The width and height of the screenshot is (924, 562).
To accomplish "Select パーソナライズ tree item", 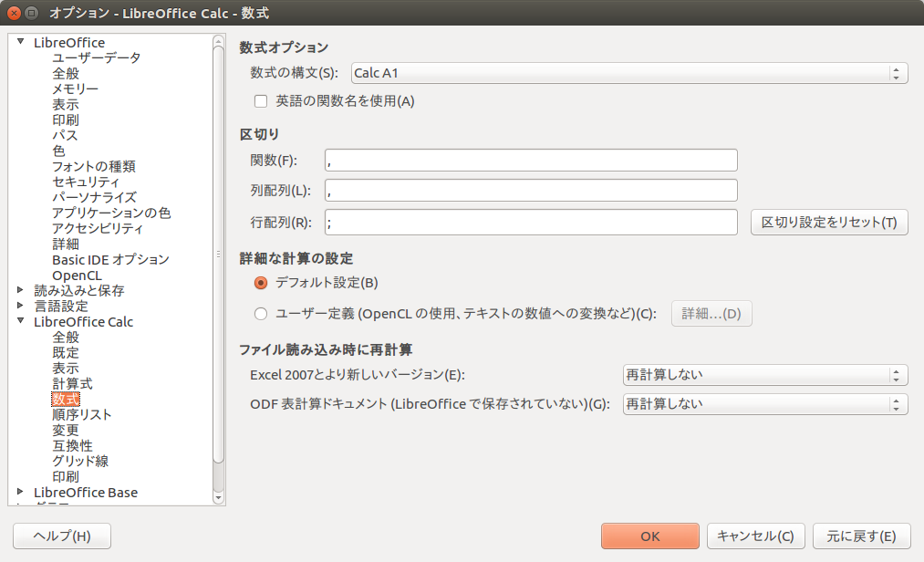I will point(94,197).
